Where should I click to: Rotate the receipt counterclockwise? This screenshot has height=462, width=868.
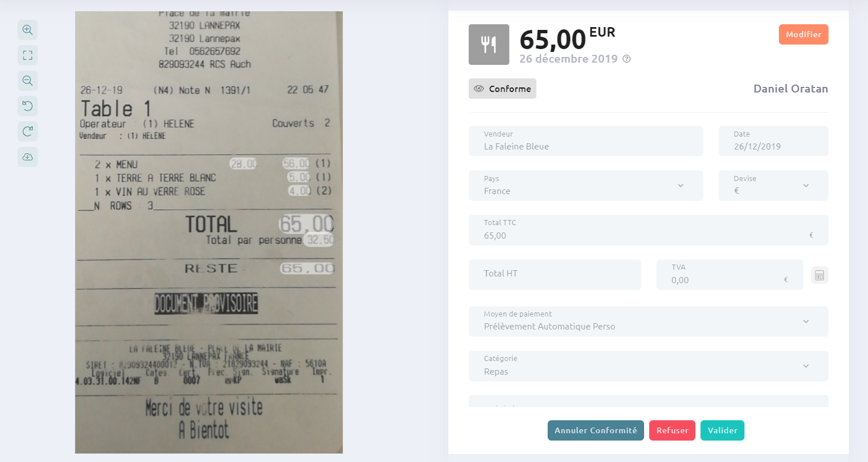click(x=28, y=106)
